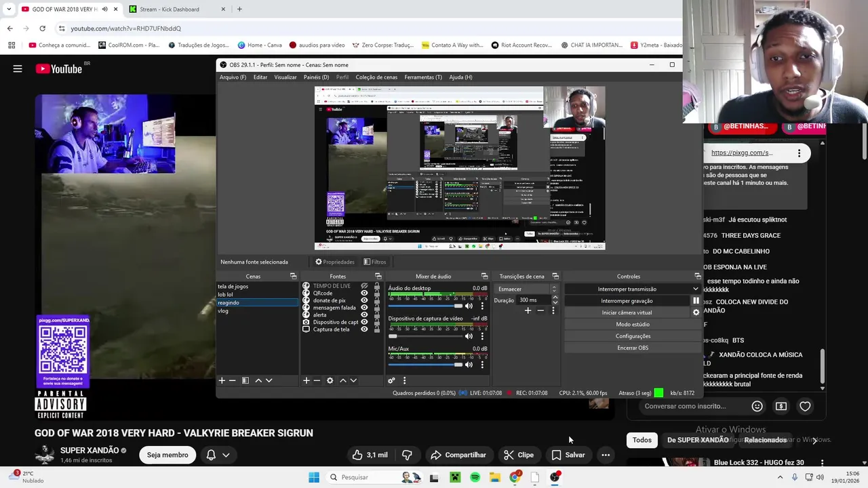The image size is (868, 488).
Task: Mute the Mic/Aux channel
Action: point(469,365)
